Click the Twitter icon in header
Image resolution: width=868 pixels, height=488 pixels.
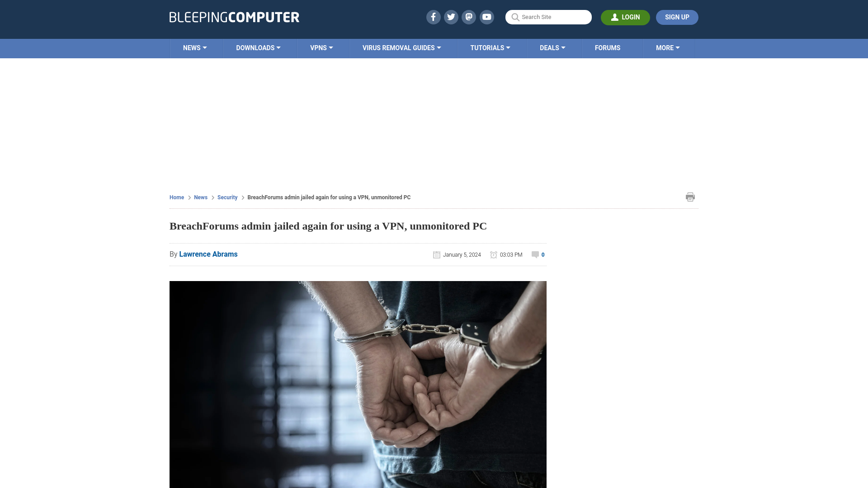pyautogui.click(x=451, y=17)
